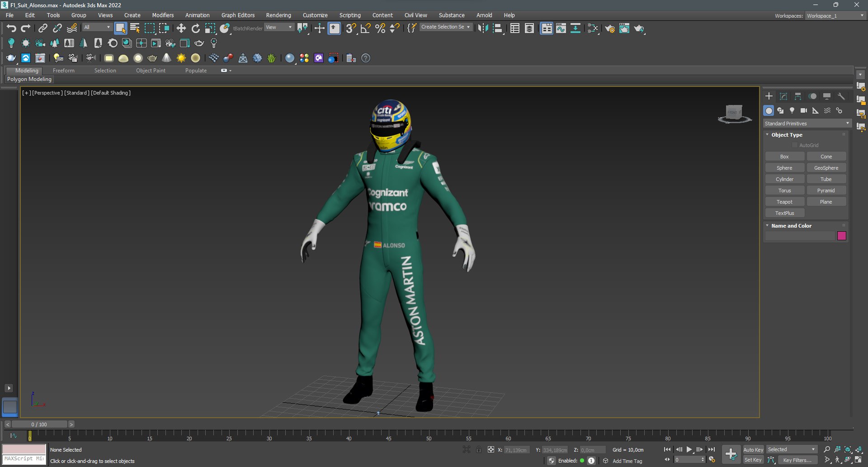
Task: Toggle the 3D Snaps button
Action: [x=351, y=29]
